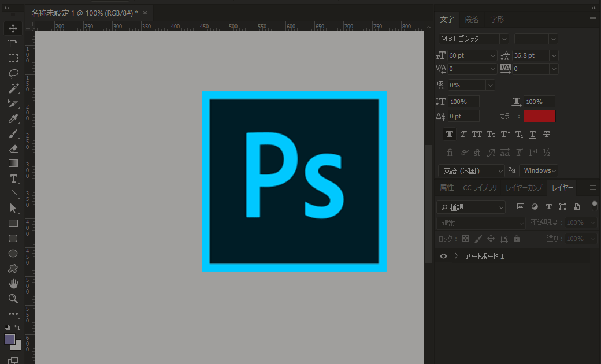Select the Eyedropper tool
This screenshot has height=364, width=601.
[x=13, y=118]
